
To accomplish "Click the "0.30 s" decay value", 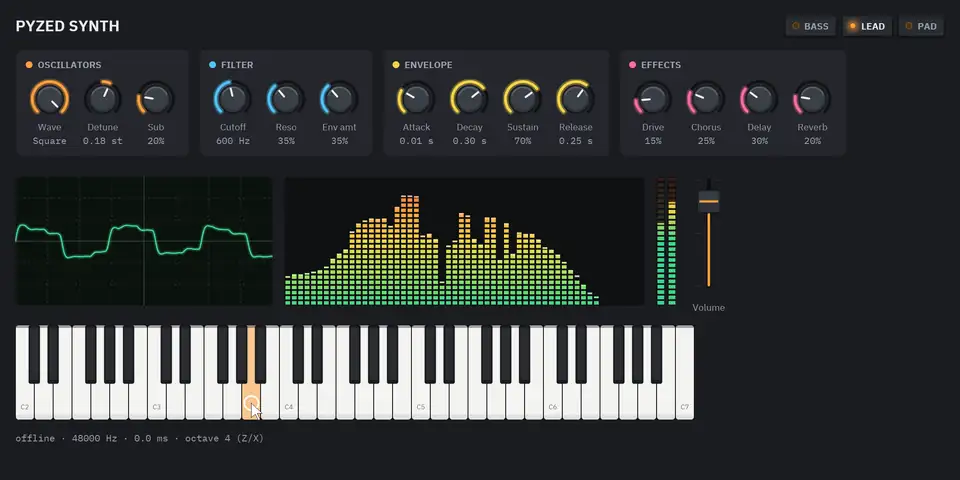I will [470, 141].
